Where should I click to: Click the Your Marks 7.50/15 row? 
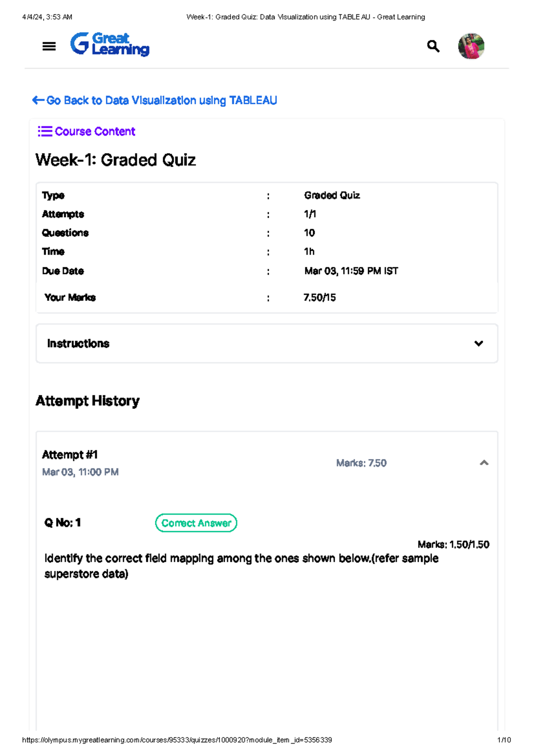pos(178,297)
